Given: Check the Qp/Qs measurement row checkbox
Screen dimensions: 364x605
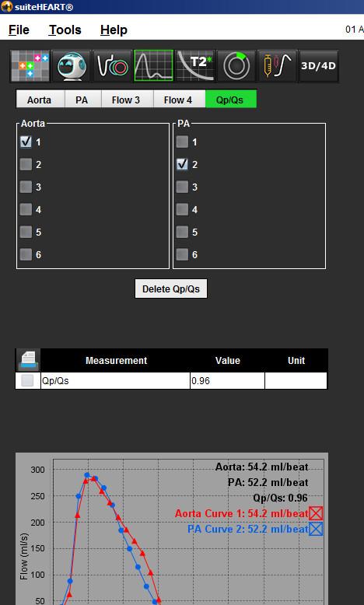Looking at the screenshot, I should 27,381.
